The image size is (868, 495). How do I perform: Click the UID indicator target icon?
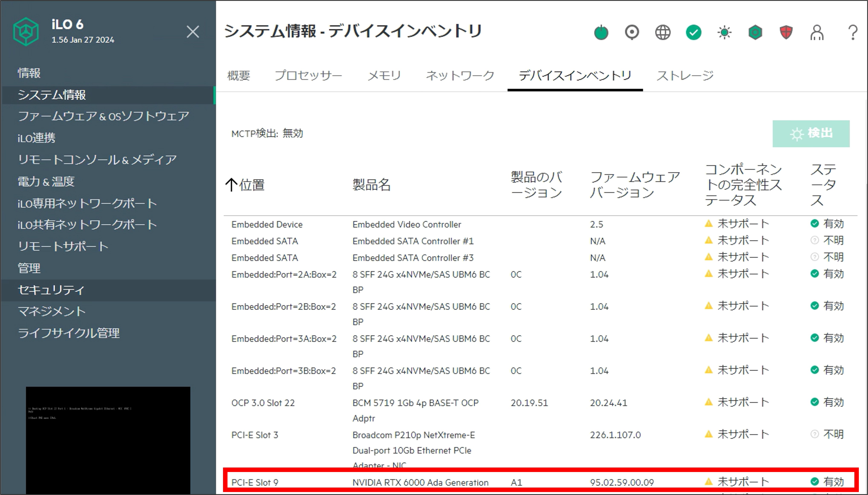coord(632,33)
